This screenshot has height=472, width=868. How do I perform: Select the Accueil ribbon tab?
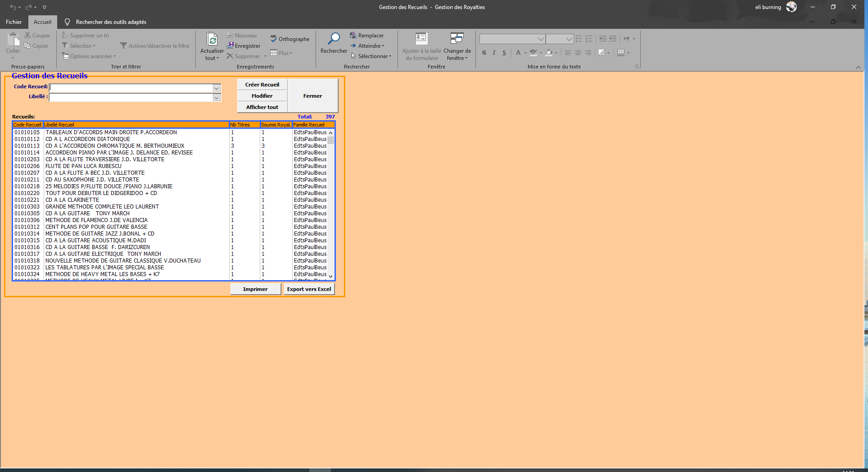[x=42, y=22]
